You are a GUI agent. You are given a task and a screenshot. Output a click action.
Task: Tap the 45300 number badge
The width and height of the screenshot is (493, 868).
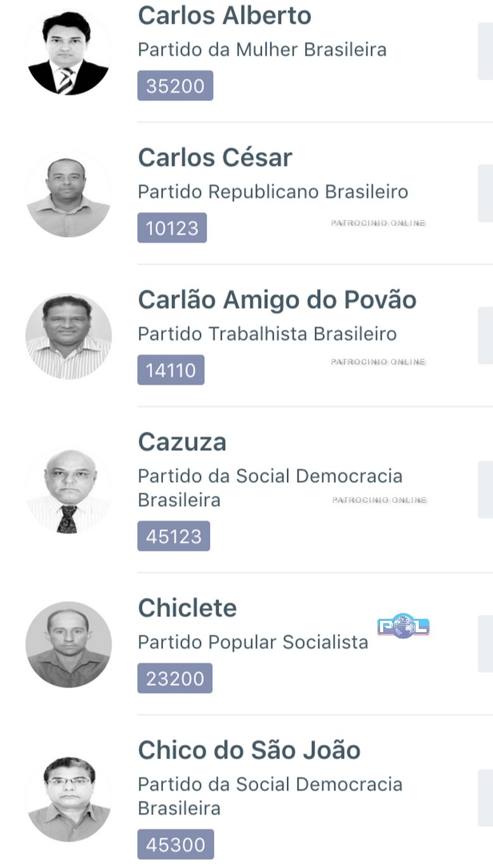coord(175,845)
